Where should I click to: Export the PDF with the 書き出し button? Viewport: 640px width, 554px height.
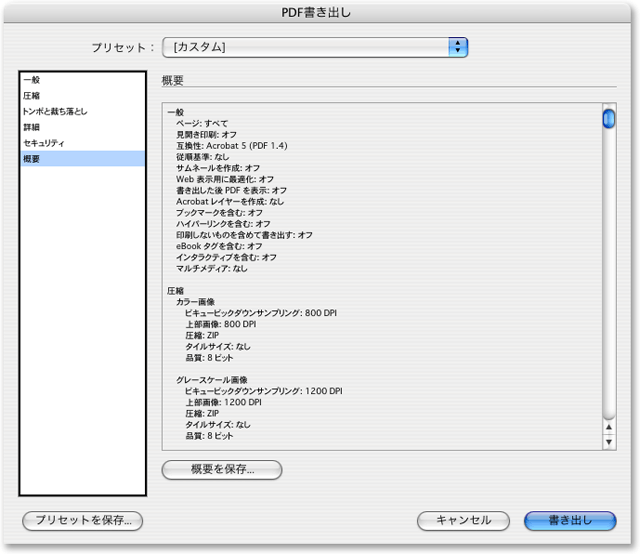(x=570, y=520)
